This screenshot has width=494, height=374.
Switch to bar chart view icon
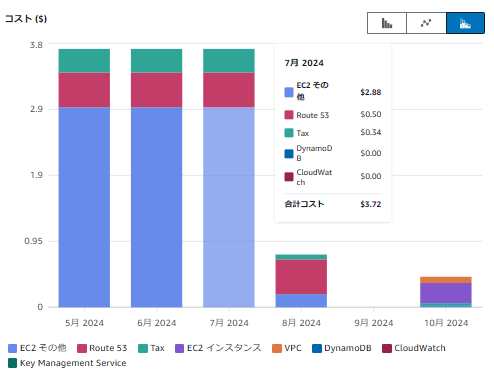pos(387,23)
